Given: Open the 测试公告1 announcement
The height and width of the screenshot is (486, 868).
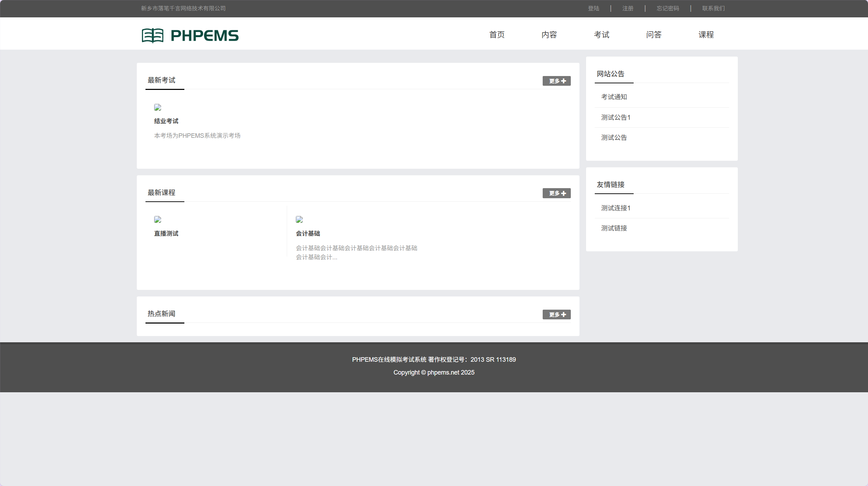Looking at the screenshot, I should 616,118.
